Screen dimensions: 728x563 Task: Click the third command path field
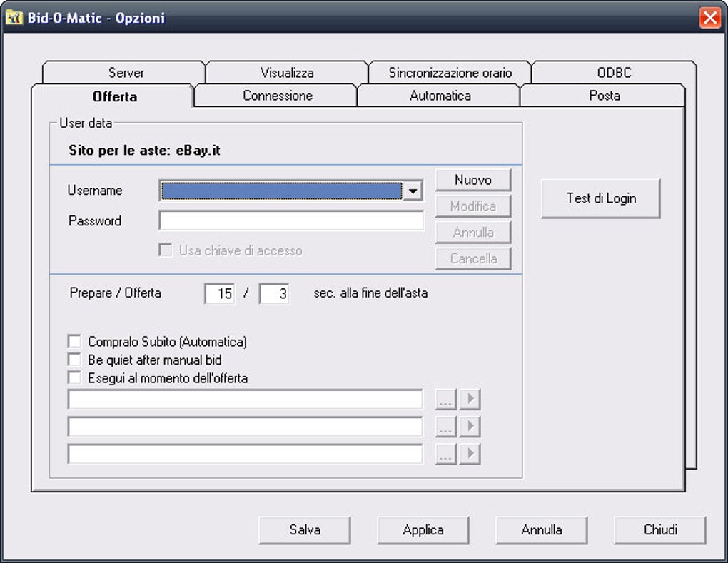245,454
